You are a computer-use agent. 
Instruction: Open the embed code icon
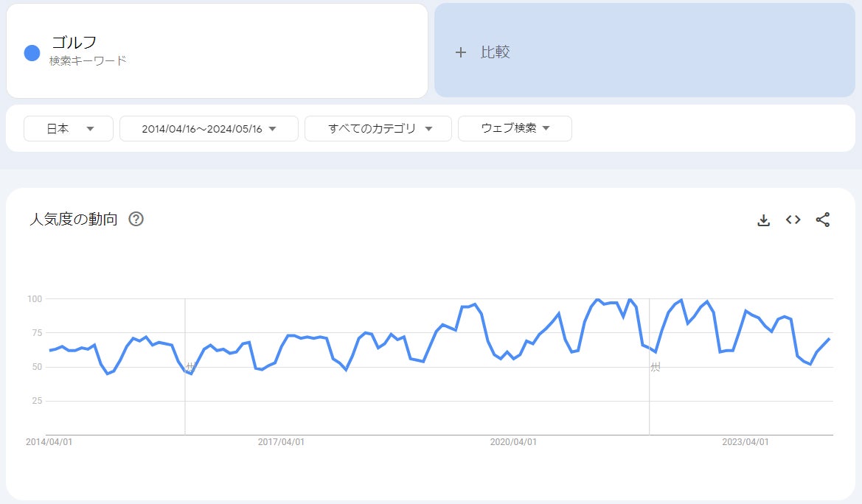[x=793, y=220]
